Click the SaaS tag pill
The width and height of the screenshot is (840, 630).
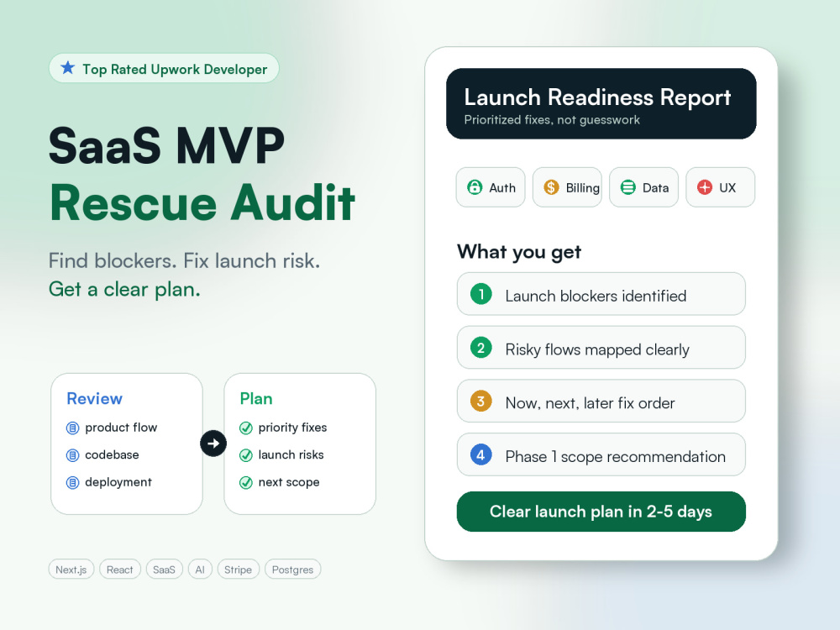(165, 569)
